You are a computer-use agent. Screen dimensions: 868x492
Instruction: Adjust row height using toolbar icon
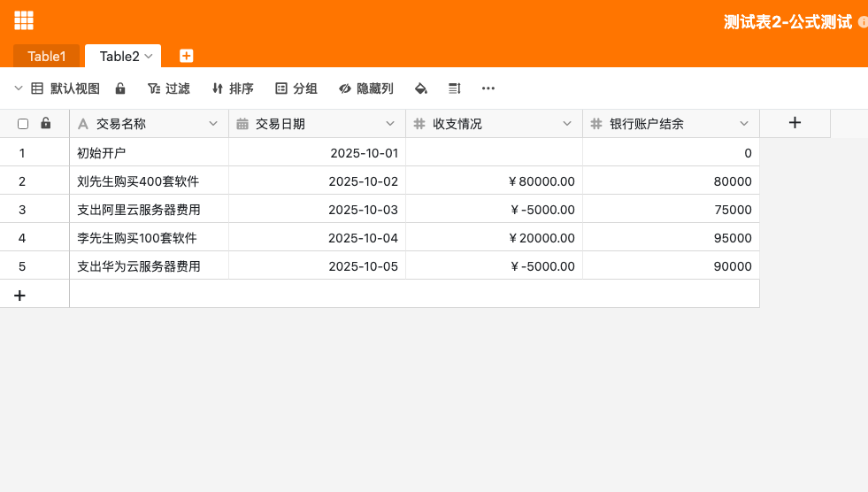(455, 88)
